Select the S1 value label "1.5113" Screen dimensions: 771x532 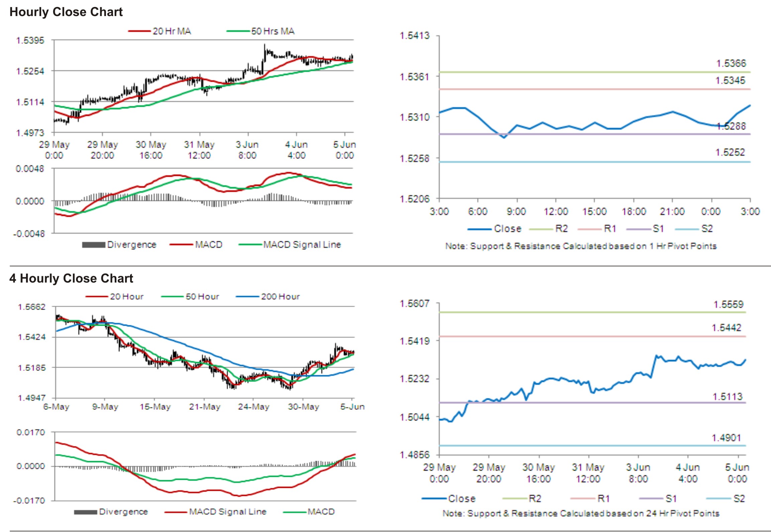728,397
